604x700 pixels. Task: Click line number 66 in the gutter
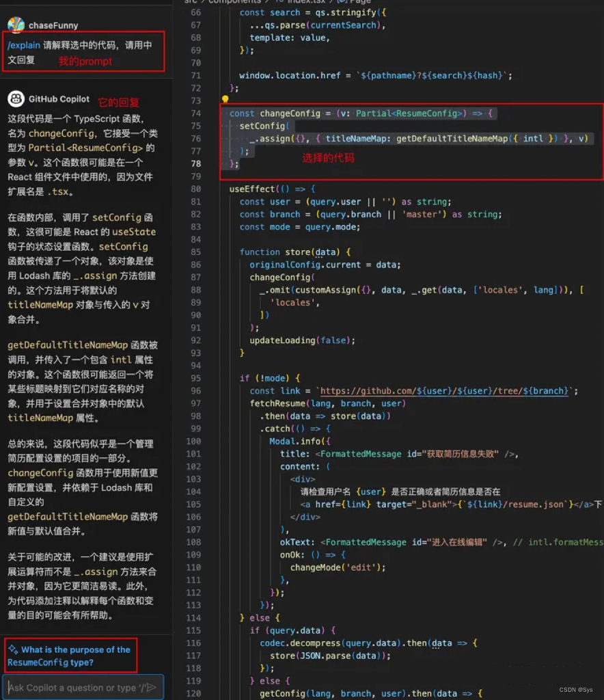point(196,12)
